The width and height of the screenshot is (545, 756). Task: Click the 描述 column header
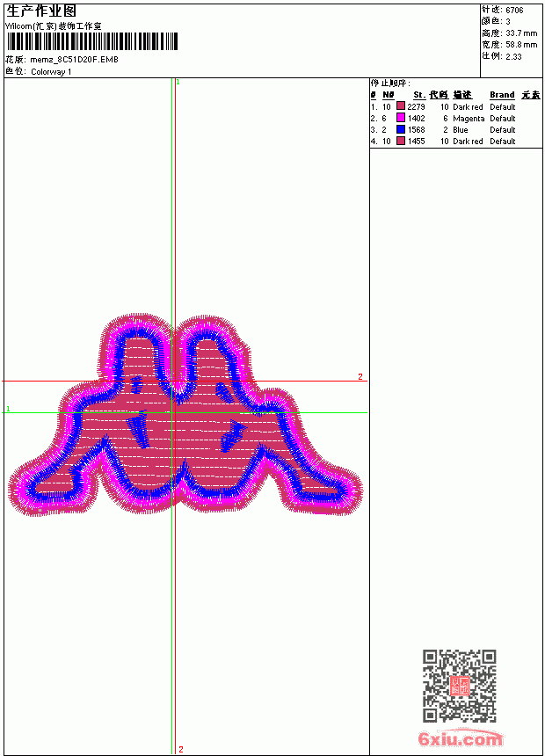point(462,95)
